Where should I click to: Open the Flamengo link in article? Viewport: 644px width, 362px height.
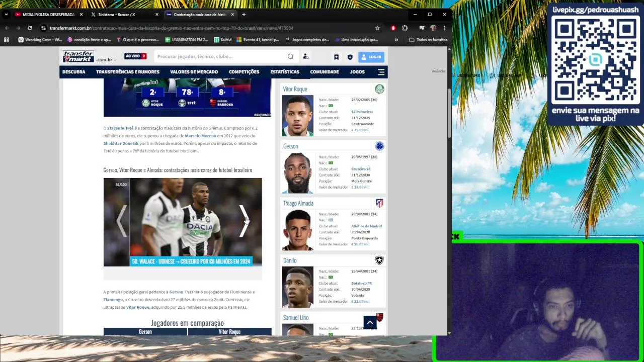113,300
